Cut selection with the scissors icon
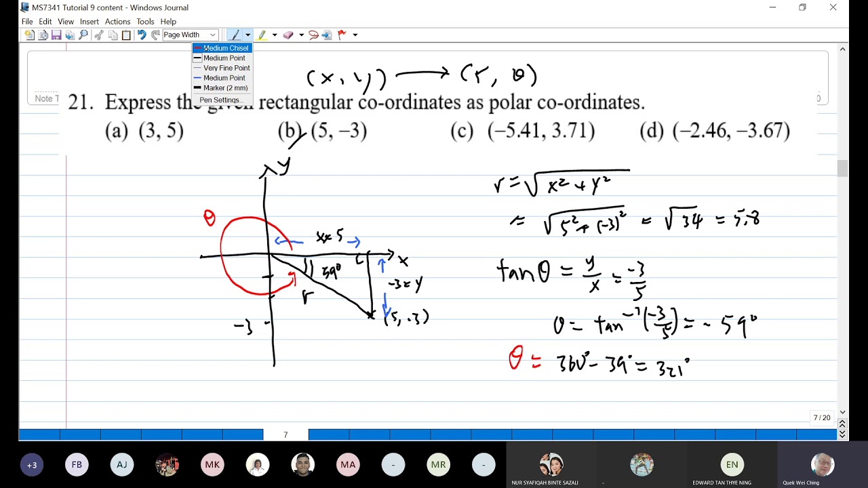 pyautogui.click(x=99, y=35)
